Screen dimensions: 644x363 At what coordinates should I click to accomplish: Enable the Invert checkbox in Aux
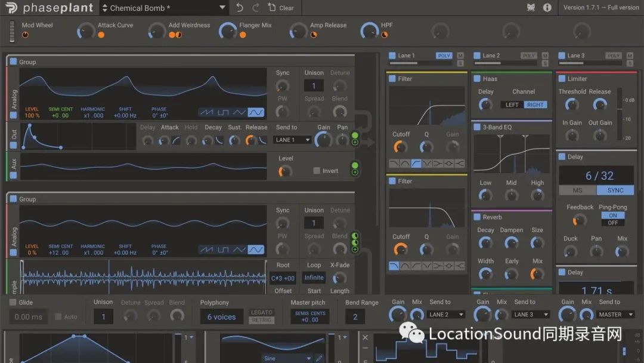(317, 171)
